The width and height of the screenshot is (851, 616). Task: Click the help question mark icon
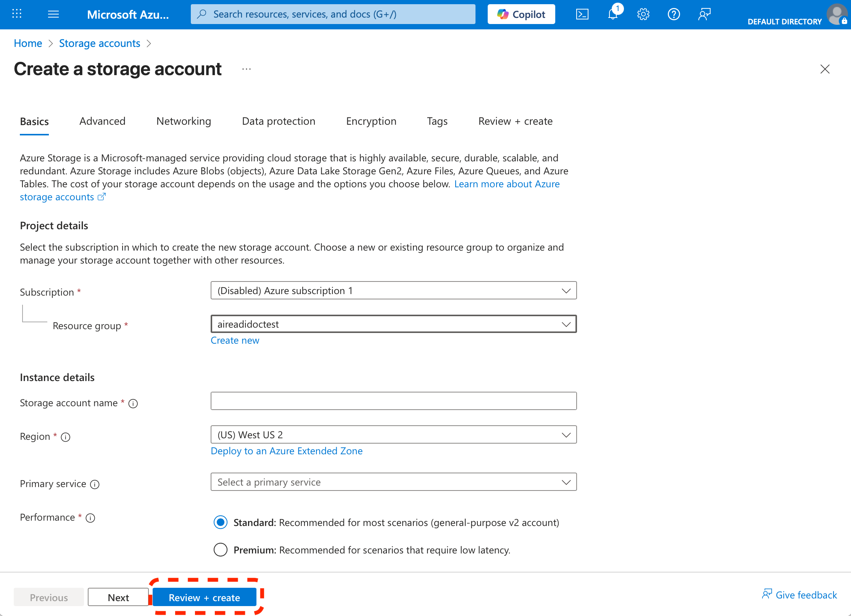(x=674, y=14)
